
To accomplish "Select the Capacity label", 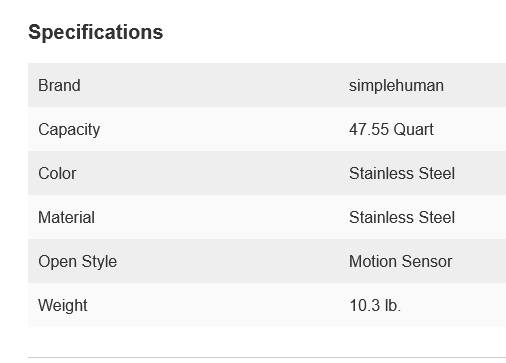I will [69, 129].
